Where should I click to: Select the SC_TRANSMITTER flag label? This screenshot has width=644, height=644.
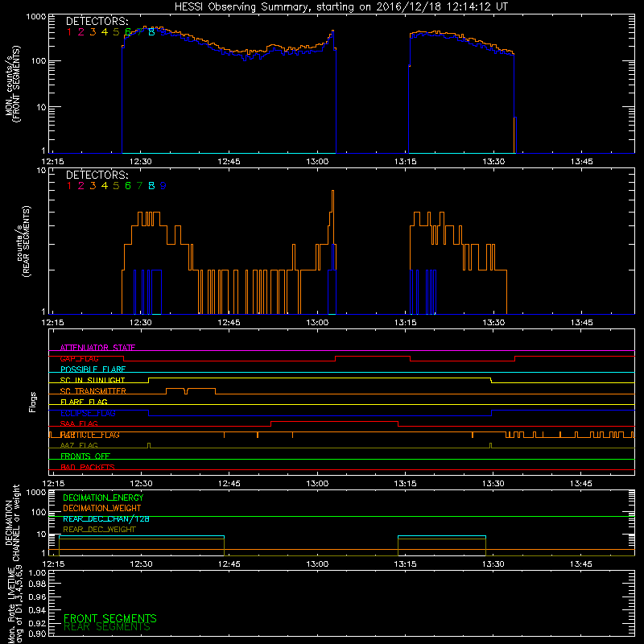(93, 391)
